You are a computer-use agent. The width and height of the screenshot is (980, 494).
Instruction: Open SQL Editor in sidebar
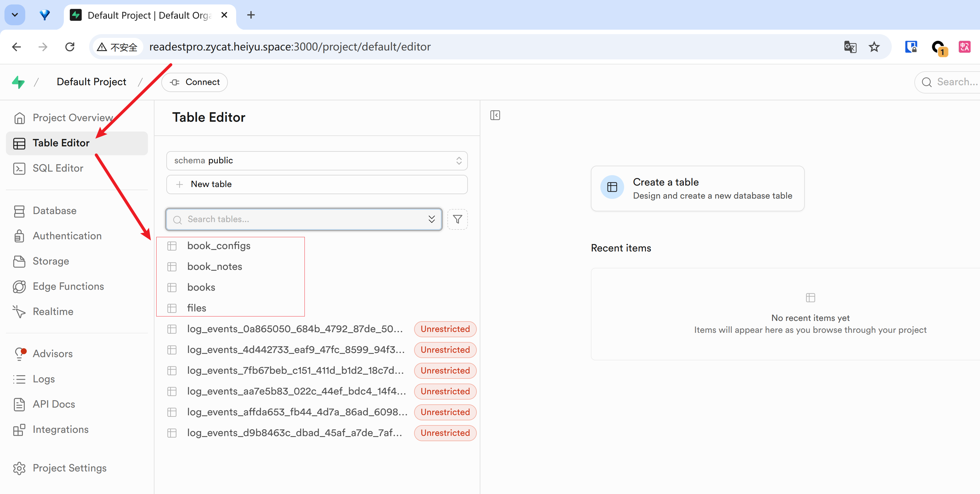pyautogui.click(x=76, y=168)
